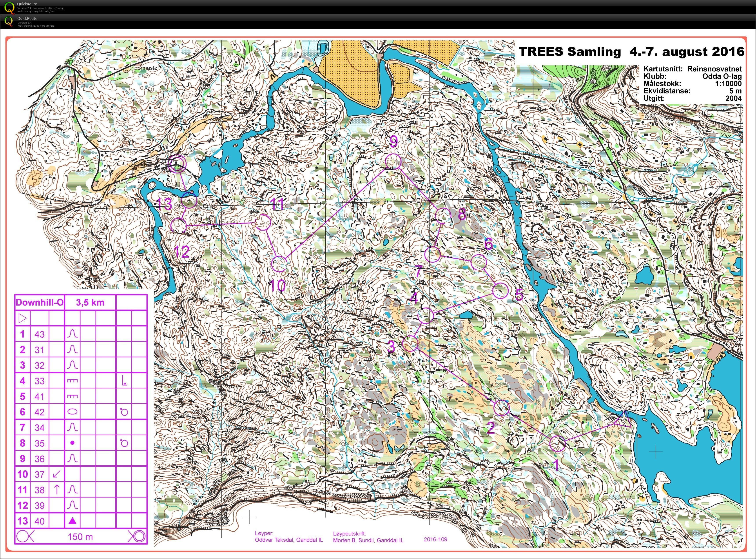This screenshot has height=559, width=756.
Task: Click the Downhill-O header cell
Action: click(40, 302)
